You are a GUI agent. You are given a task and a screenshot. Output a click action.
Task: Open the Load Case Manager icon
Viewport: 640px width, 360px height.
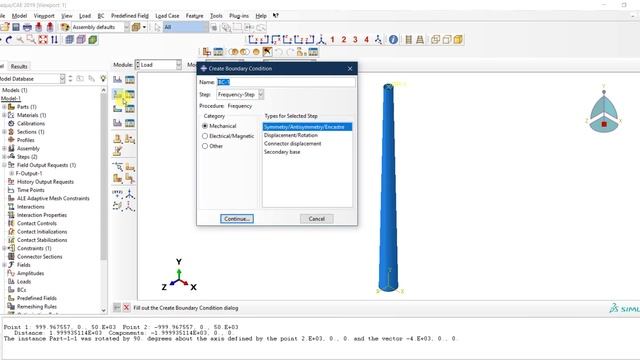click(130, 123)
